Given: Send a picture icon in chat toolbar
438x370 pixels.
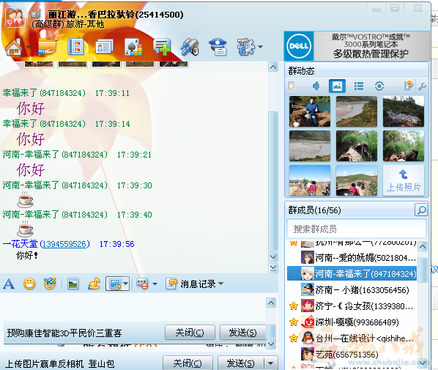Looking at the screenshot, I should coord(73,284).
